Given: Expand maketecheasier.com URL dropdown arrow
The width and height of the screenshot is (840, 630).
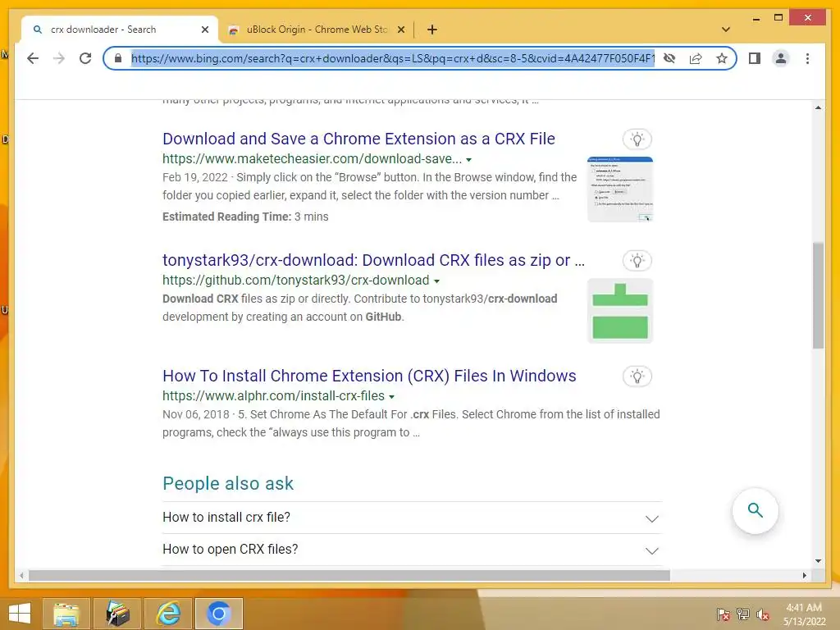Looking at the screenshot, I should [x=468, y=160].
